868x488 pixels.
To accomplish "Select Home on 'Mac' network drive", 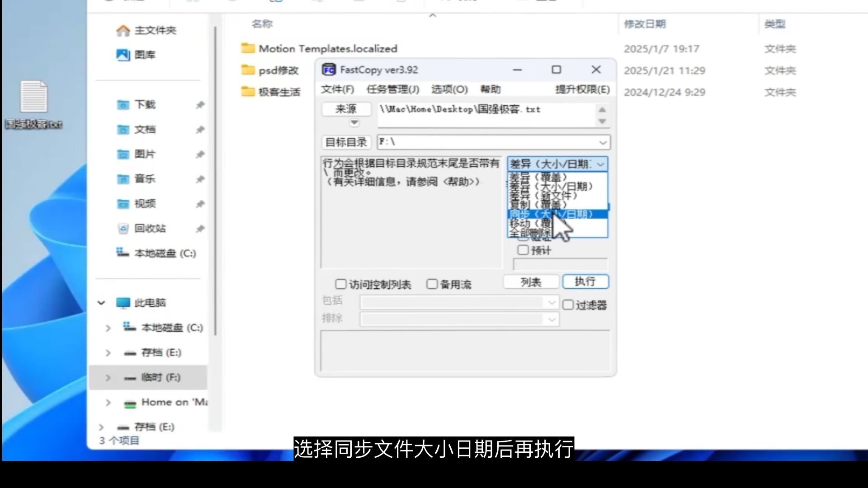I will click(x=165, y=402).
